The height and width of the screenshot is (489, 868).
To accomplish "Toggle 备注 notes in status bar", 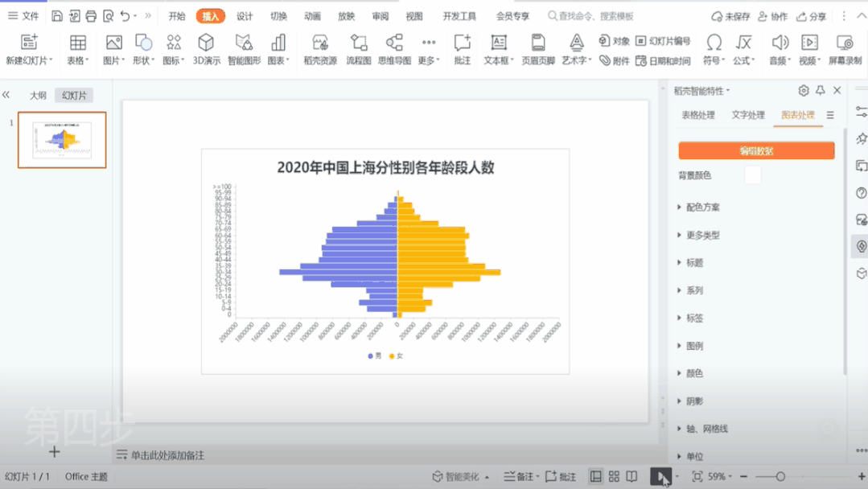I will [x=520, y=476].
